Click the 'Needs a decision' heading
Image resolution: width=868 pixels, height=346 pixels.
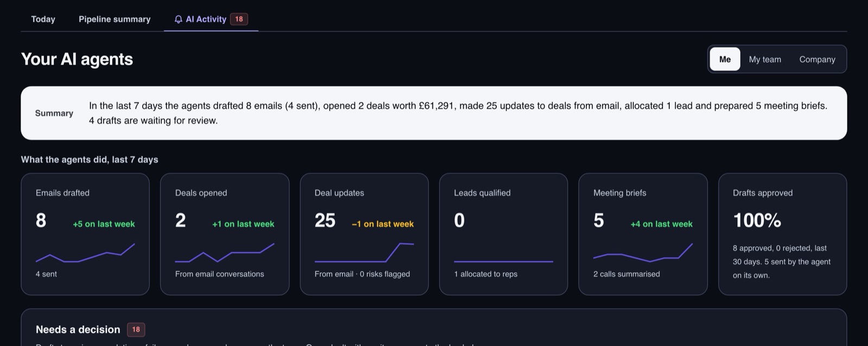pyautogui.click(x=78, y=329)
